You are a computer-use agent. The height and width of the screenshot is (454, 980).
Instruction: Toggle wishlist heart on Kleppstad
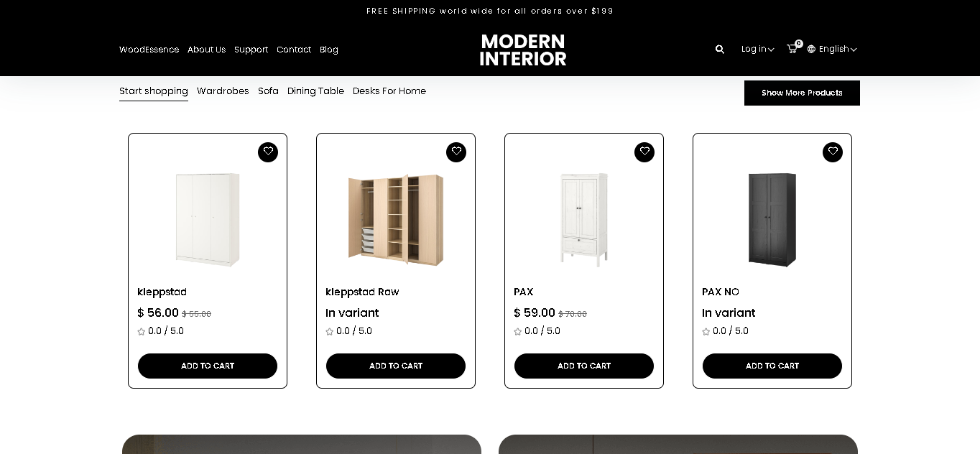[x=268, y=152]
